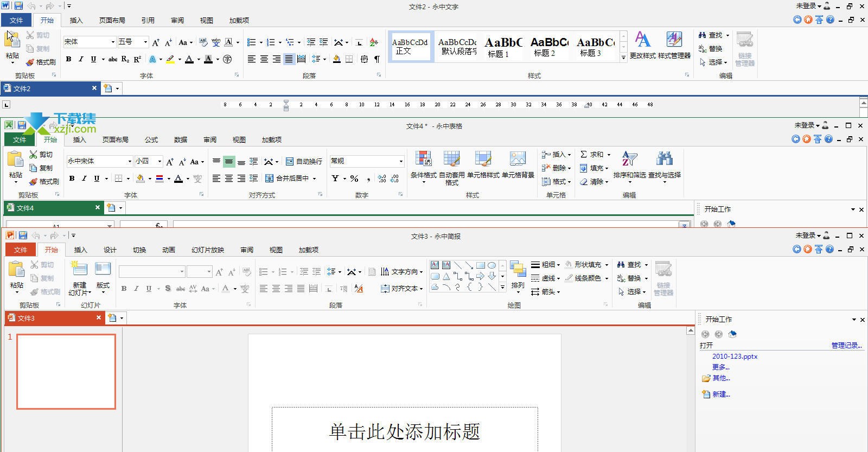
Task: Open the 数据 tab in the spreadsheet window
Action: coord(181,140)
